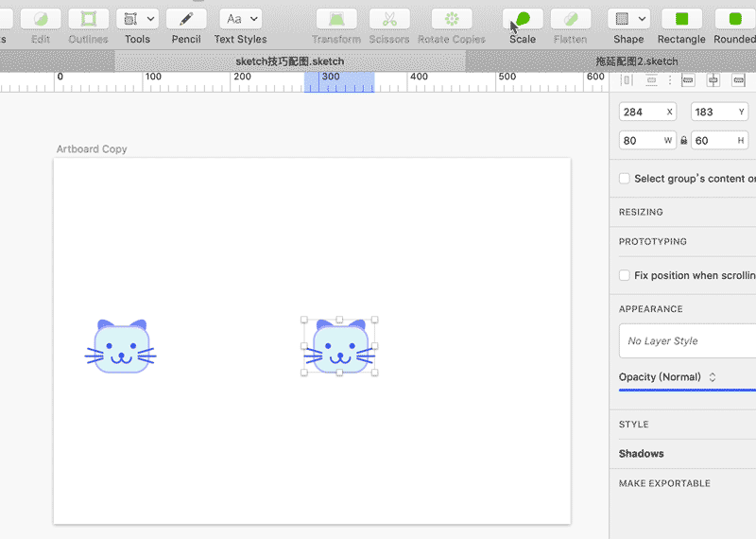Click the Rotate Copies icon

pos(451,19)
